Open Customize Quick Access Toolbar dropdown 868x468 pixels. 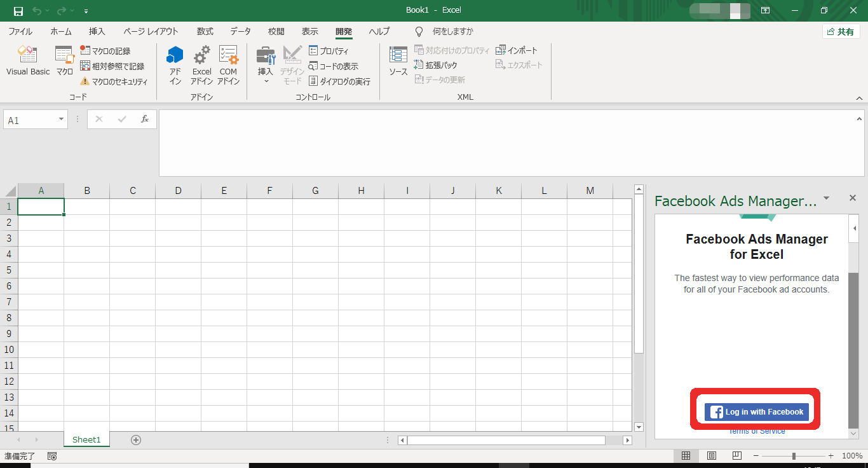point(86,11)
